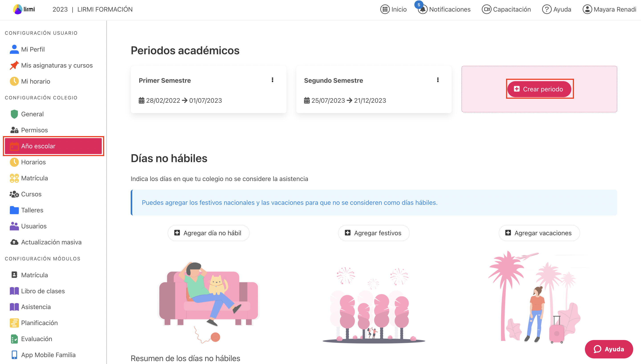This screenshot has height=364, width=641.
Task: Click the badge icon for módulos Matrícula
Action: pos(14,275)
